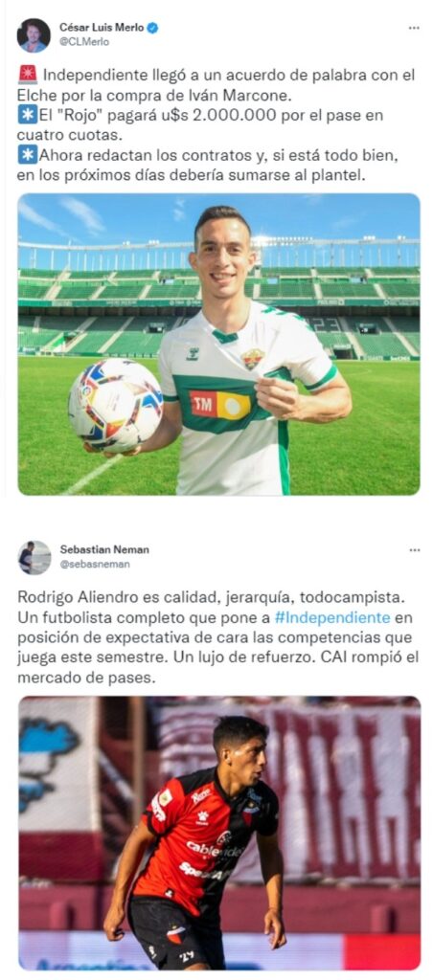Click the Sebastian Neman display name
This screenshot has height=980, width=433.
[104, 549]
